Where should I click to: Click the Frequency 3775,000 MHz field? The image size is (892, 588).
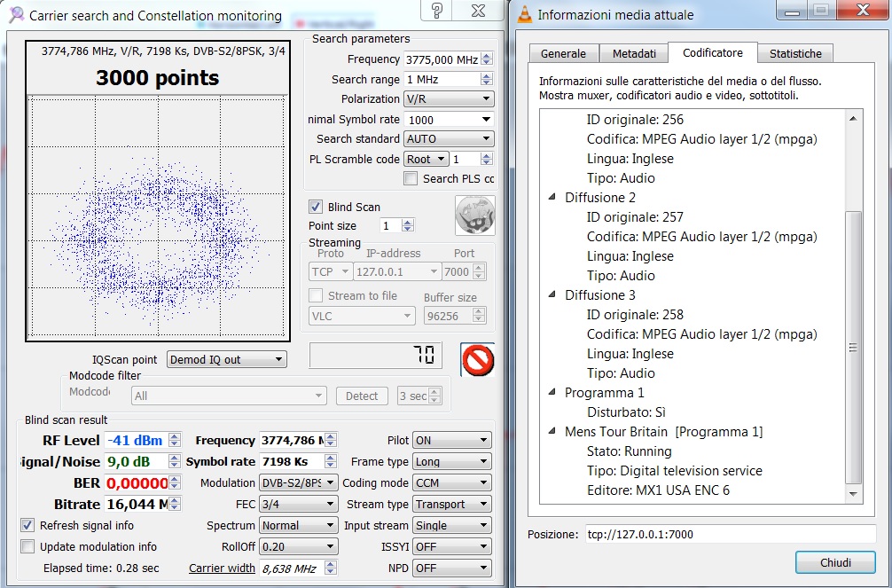(x=442, y=59)
